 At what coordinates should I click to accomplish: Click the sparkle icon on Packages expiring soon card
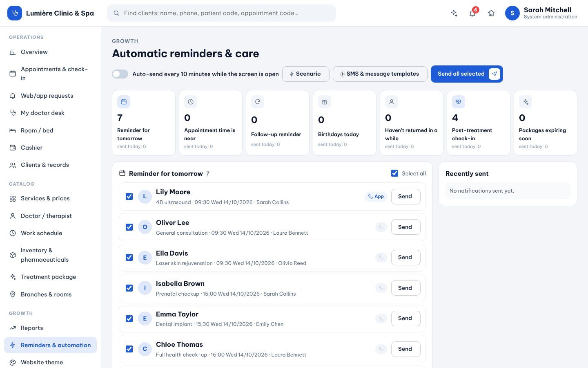click(x=526, y=102)
